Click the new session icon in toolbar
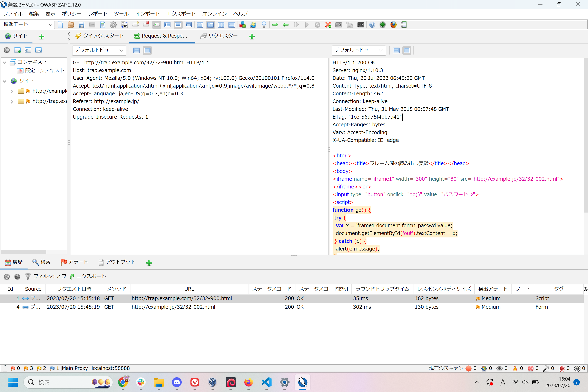The image size is (588, 392). [60, 25]
